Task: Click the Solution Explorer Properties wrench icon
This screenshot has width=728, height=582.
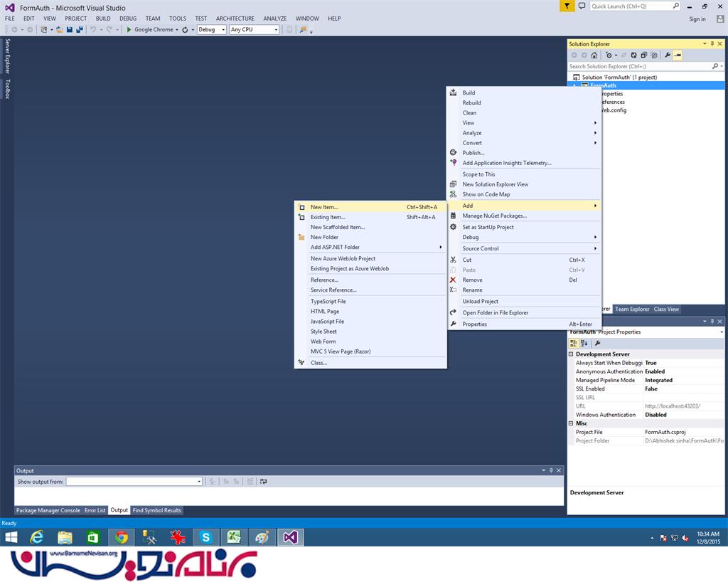Action: point(667,55)
